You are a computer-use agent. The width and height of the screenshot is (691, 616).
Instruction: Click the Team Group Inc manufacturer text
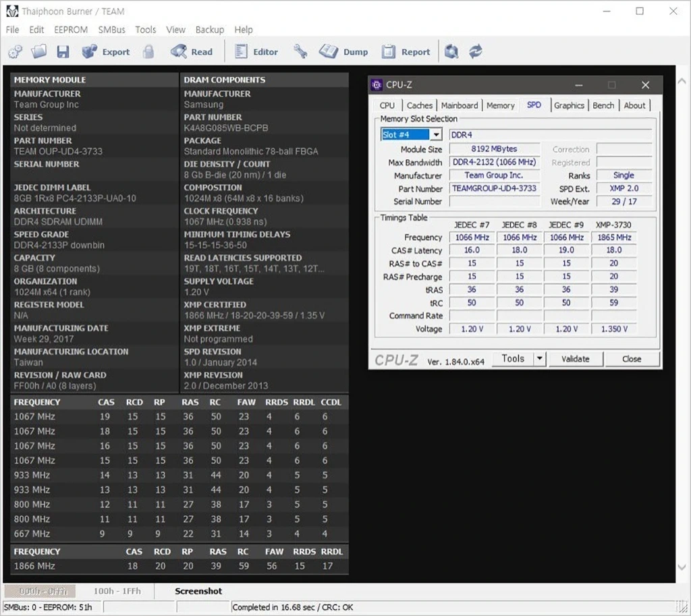47,105
